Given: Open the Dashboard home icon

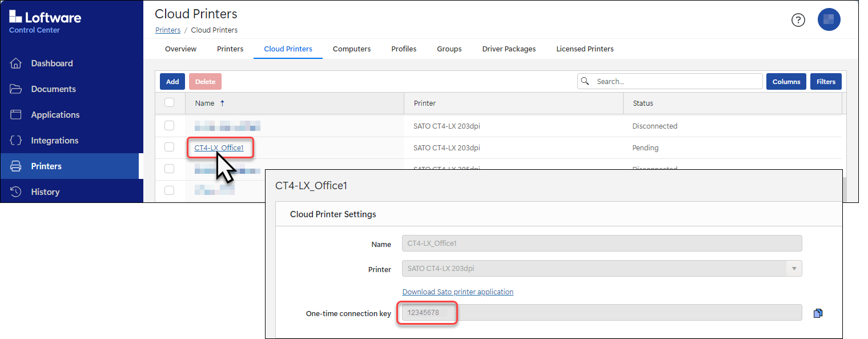Looking at the screenshot, I should tap(16, 63).
